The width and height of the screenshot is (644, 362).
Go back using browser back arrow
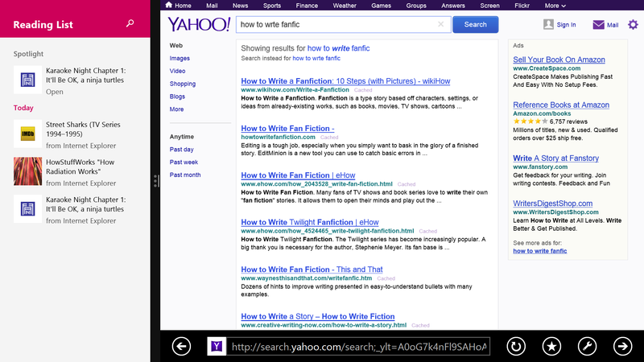pos(181,347)
